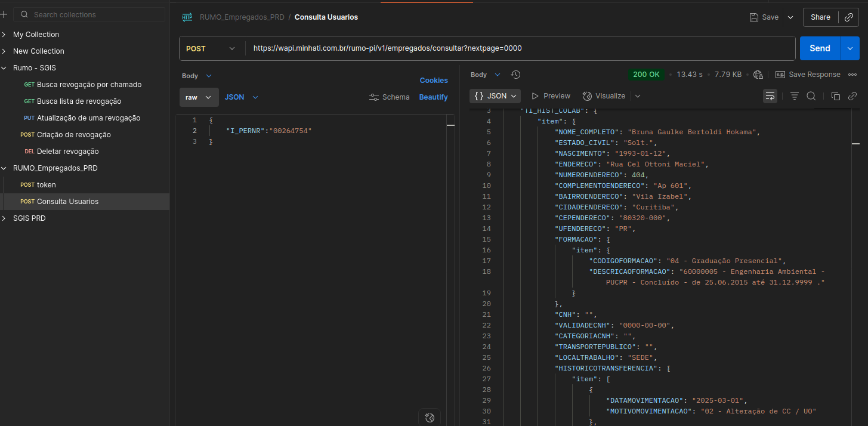Click the response link icon

point(852,96)
